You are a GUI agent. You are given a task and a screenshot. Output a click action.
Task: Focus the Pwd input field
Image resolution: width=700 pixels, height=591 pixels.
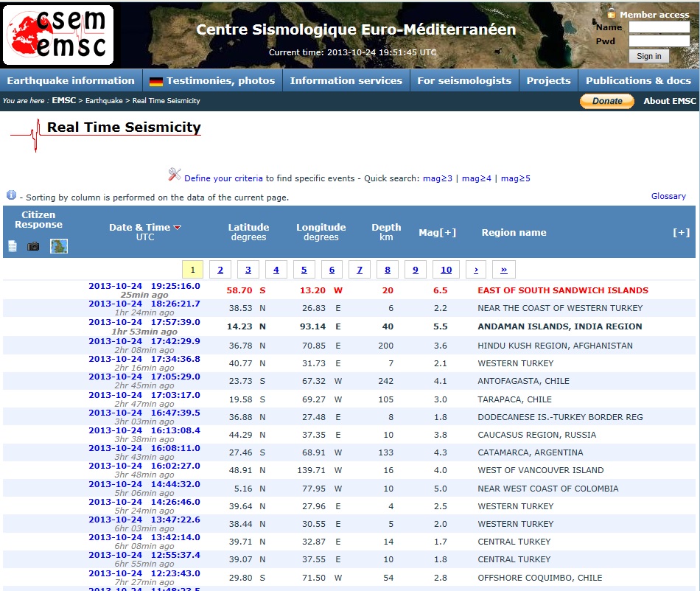pos(659,41)
